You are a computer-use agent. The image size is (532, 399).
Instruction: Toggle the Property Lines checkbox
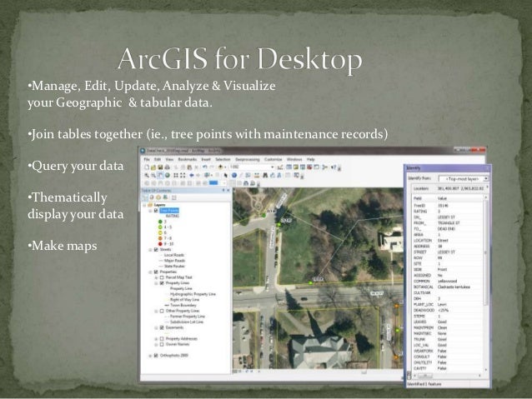point(162,282)
